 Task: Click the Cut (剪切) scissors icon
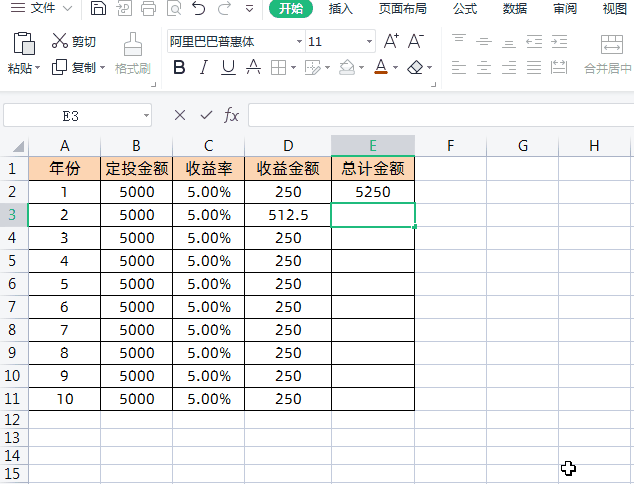tap(60, 42)
